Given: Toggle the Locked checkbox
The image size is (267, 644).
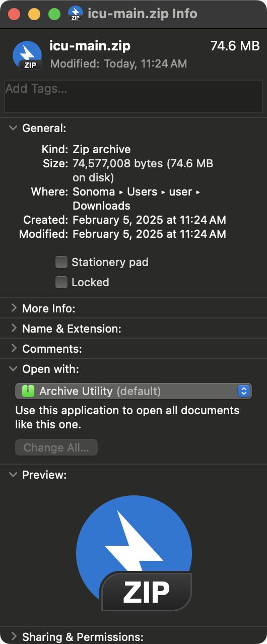Looking at the screenshot, I should [x=61, y=282].
